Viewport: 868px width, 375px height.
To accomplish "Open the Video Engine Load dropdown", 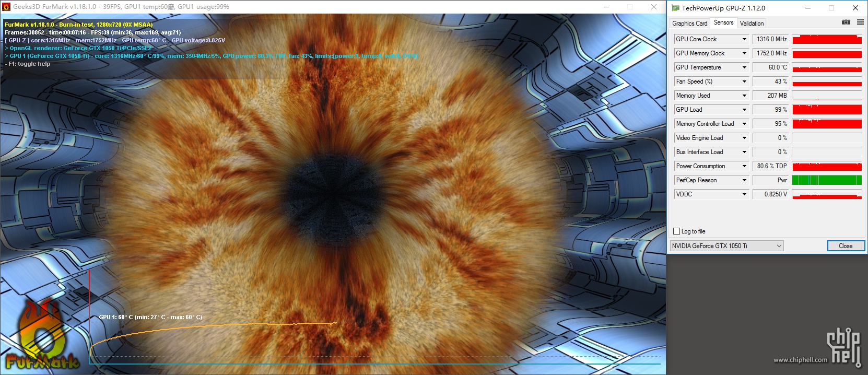I will [744, 138].
